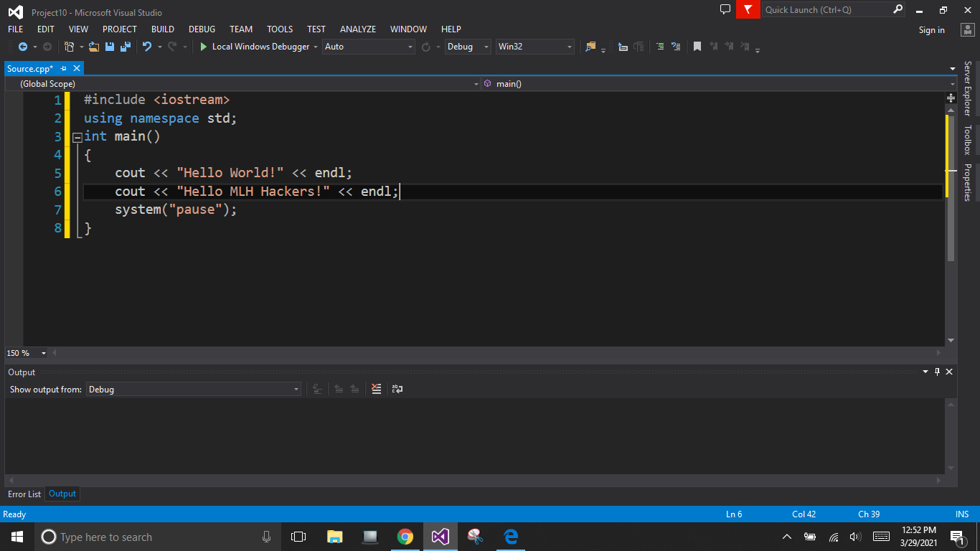Open the TOOLS menu
Image resolution: width=980 pixels, height=551 pixels.
coord(280,29)
